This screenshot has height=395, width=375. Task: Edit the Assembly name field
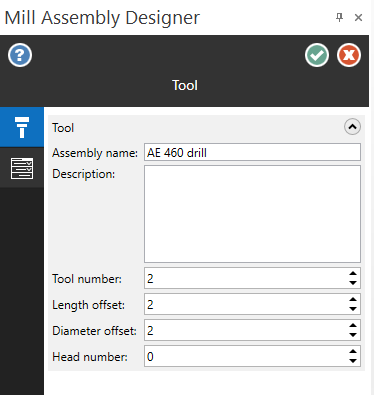(252, 153)
